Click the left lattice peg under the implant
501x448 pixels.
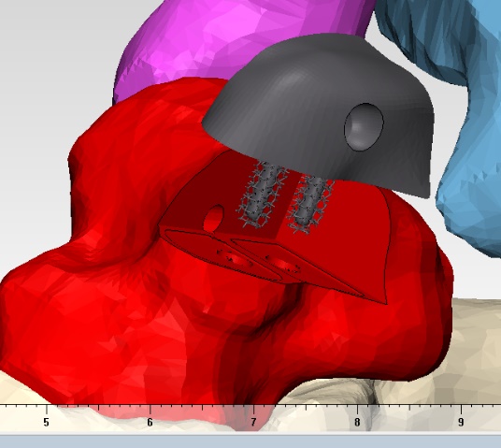[262, 195]
